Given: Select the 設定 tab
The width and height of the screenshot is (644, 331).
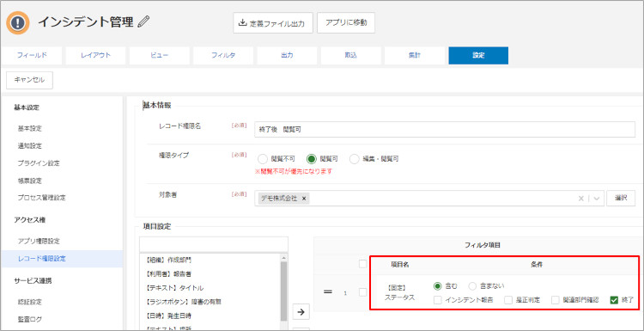Looking at the screenshot, I should click(478, 56).
